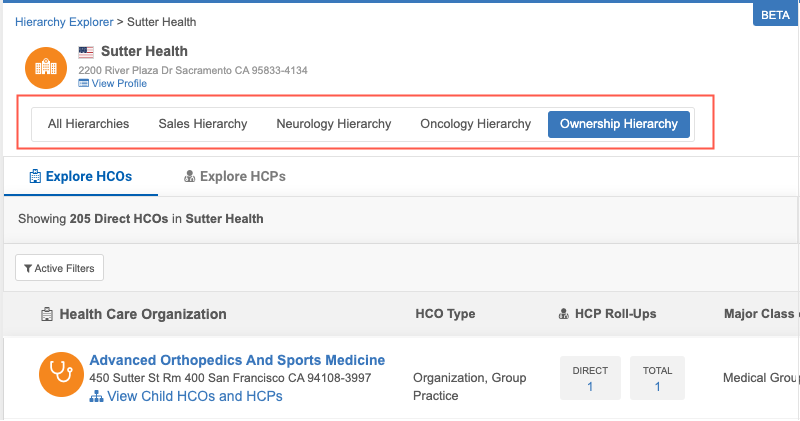Image resolution: width=800 pixels, height=421 pixels.
Task: Click the TOTAL roll-up count box
Action: tap(657, 378)
